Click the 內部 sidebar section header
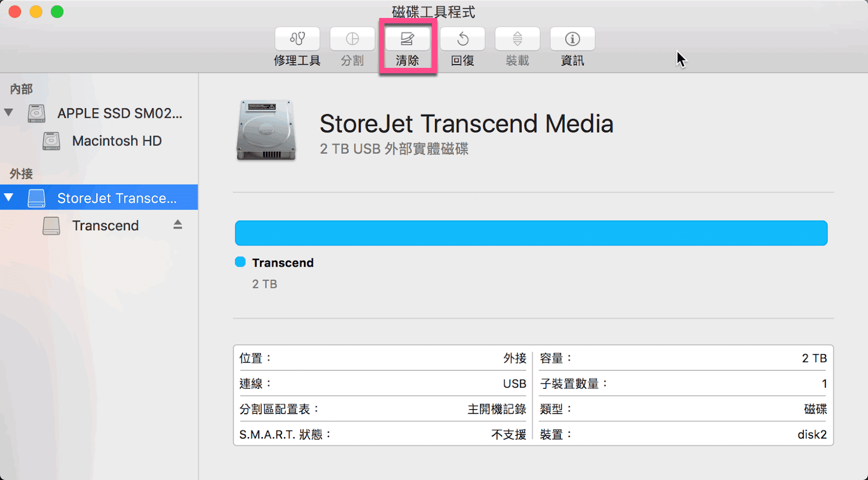This screenshot has height=480, width=868. [21, 89]
